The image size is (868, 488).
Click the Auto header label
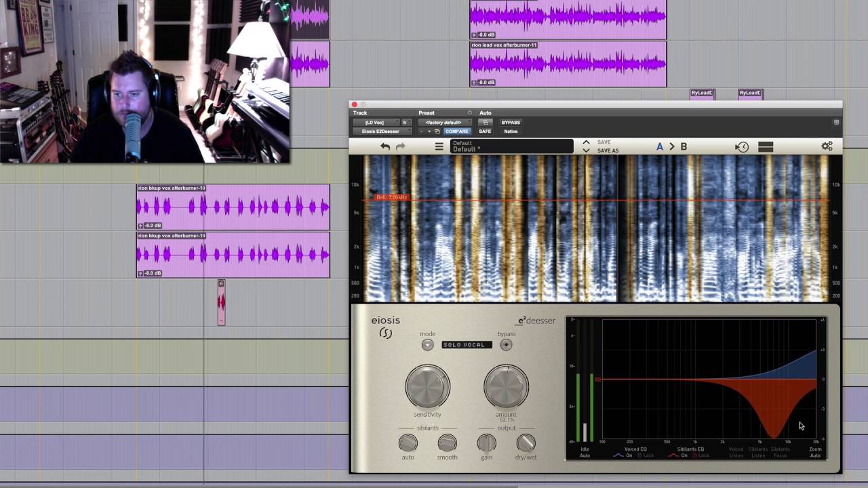click(486, 113)
